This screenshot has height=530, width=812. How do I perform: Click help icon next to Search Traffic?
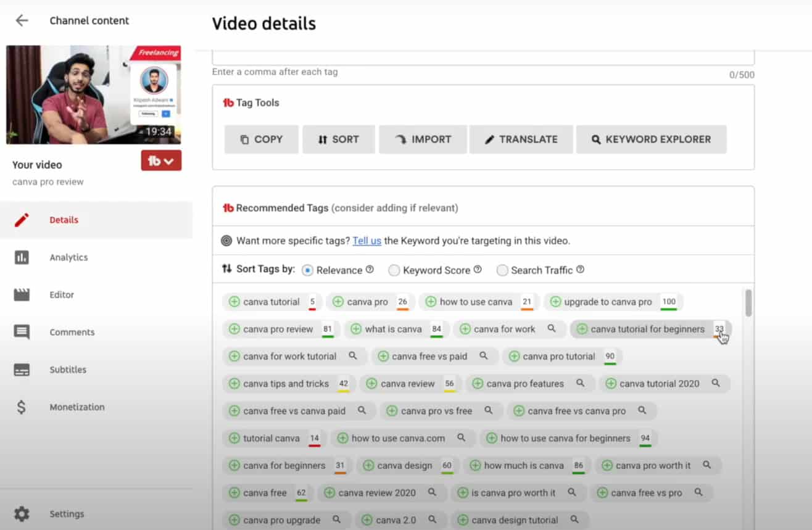pyautogui.click(x=580, y=270)
